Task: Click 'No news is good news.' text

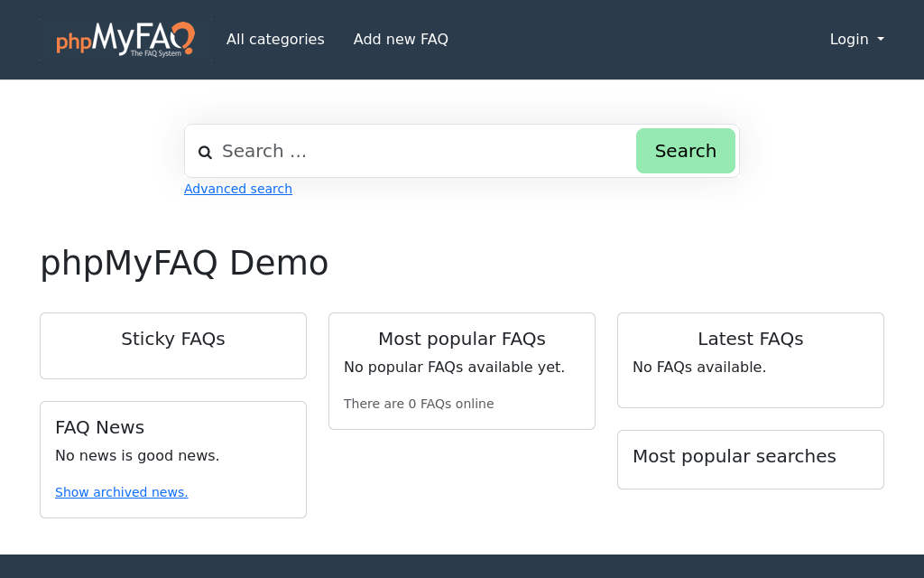Action: click(137, 456)
